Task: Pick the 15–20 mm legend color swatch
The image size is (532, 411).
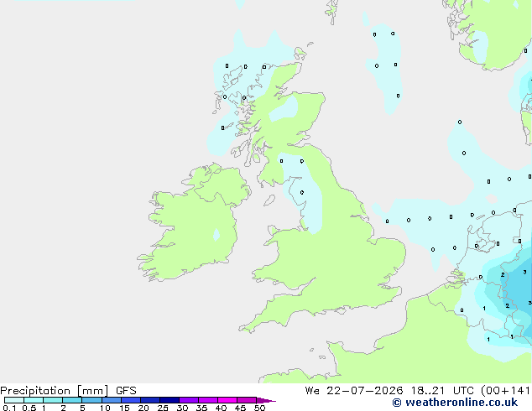Action: coord(131,400)
